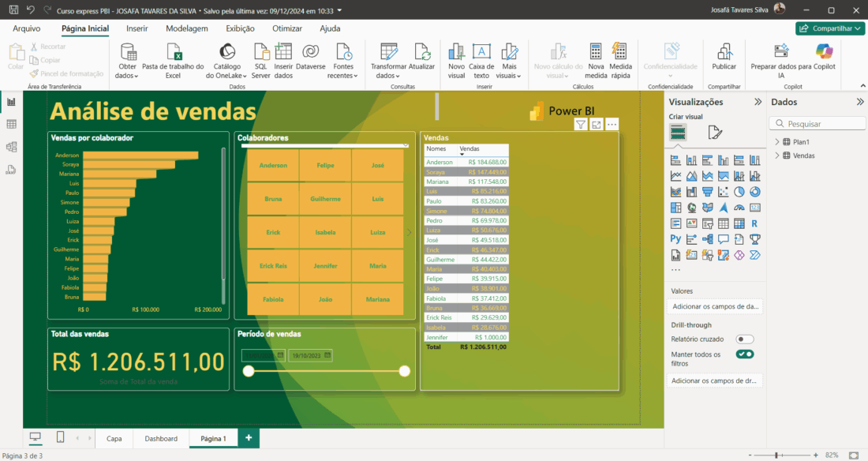
Task: Switch to mobile layout icon at bottom
Action: coord(60,437)
